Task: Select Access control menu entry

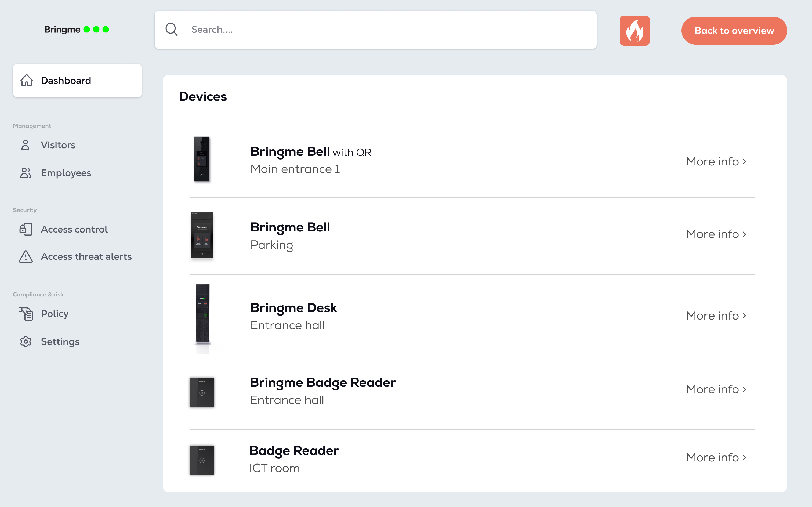Action: point(74,229)
